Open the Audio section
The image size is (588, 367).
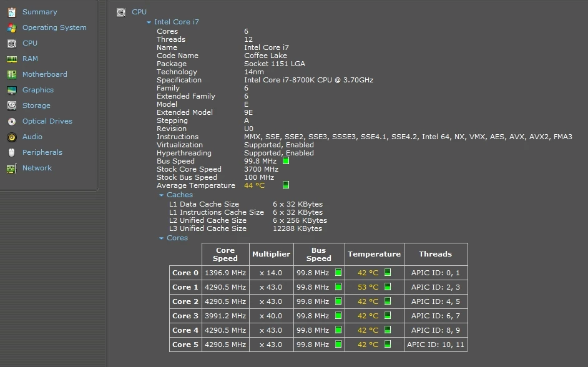(32, 137)
